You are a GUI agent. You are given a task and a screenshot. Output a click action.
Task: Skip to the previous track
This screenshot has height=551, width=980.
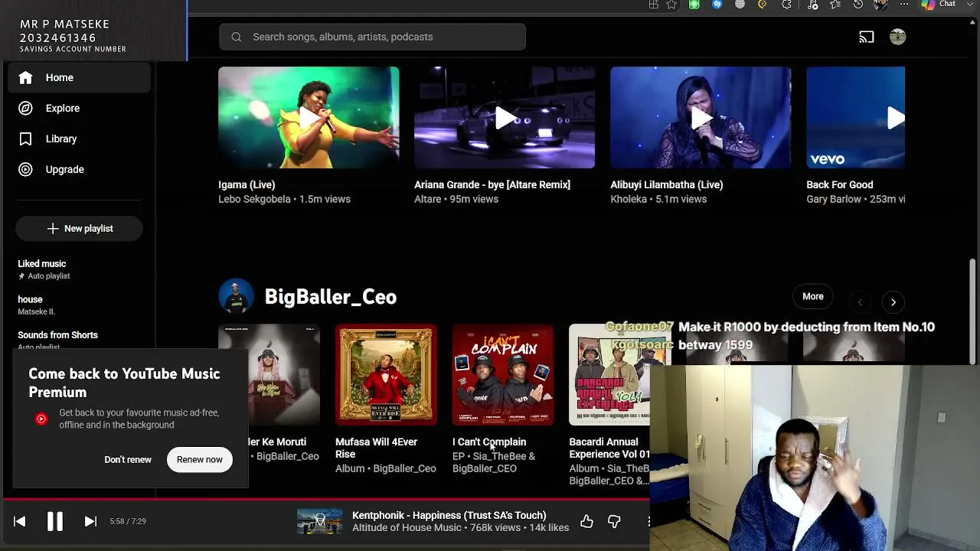coord(20,521)
